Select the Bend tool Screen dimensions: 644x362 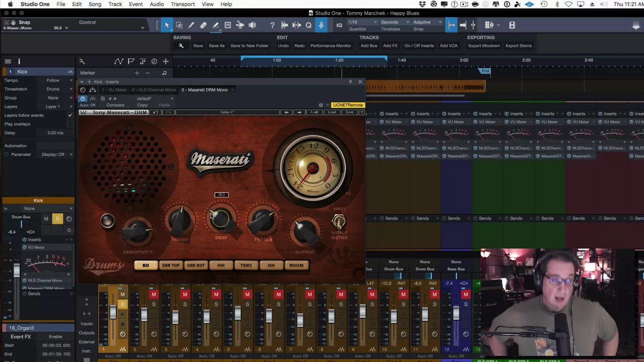[x=240, y=25]
